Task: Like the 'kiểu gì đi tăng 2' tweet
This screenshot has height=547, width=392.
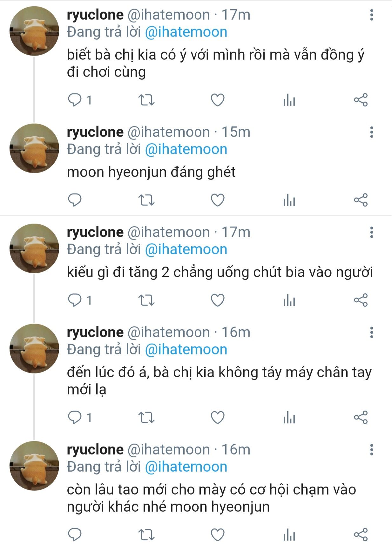Action: [218, 300]
